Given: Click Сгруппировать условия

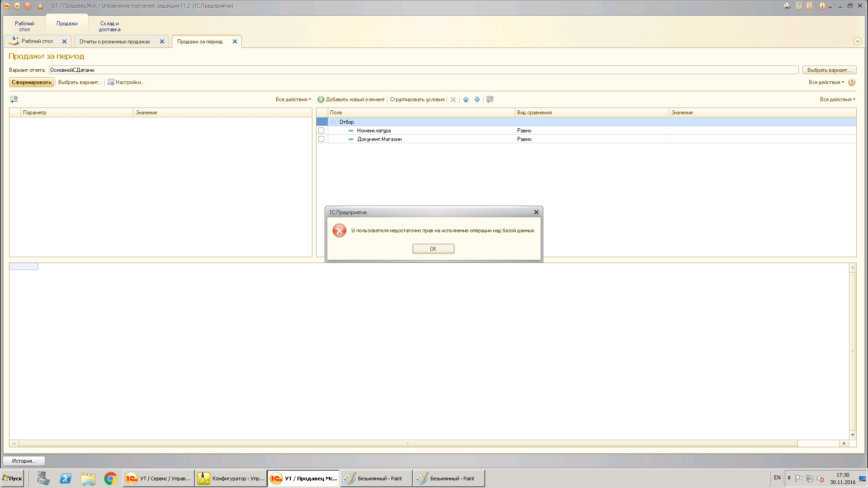Looking at the screenshot, I should click(x=417, y=99).
